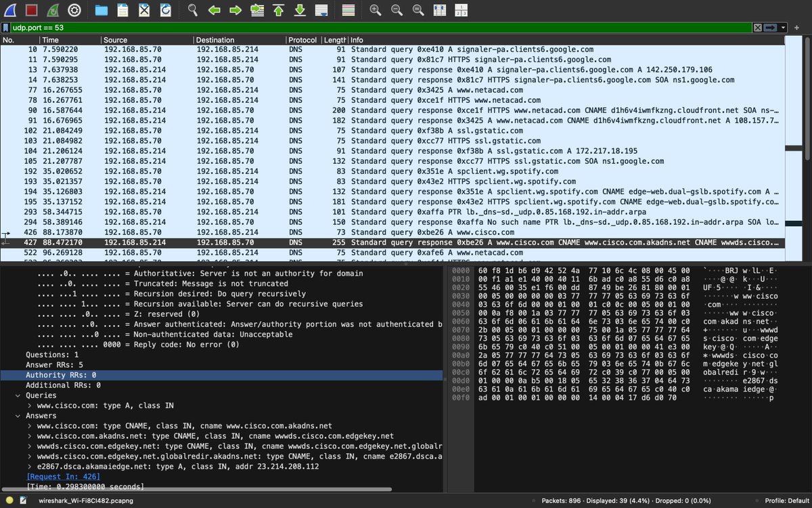This screenshot has width=812, height=508.
Task: Go to the next packet in history
Action: pyautogui.click(x=235, y=9)
